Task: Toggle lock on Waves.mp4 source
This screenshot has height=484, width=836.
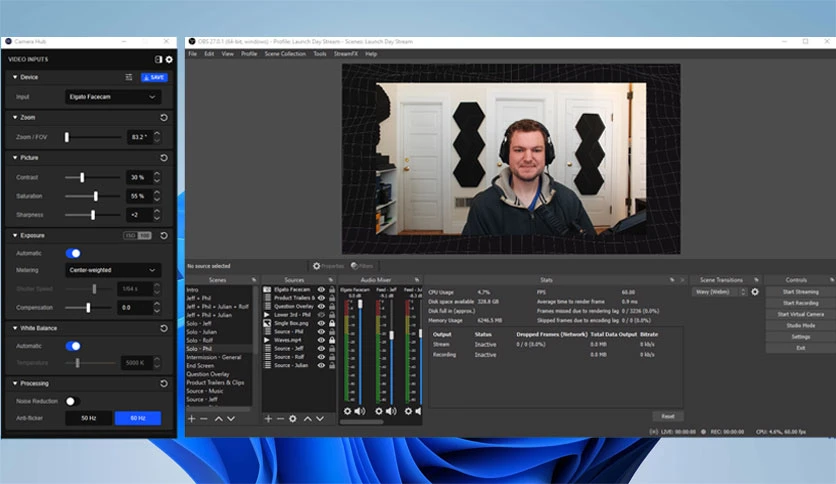Action: click(332, 340)
